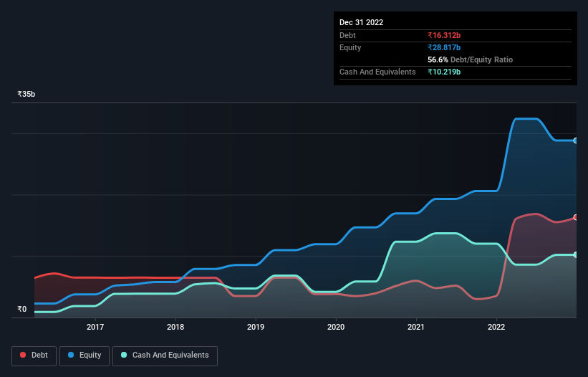Click the Debt label in the tooltip
The width and height of the screenshot is (588, 377).
pos(347,35)
